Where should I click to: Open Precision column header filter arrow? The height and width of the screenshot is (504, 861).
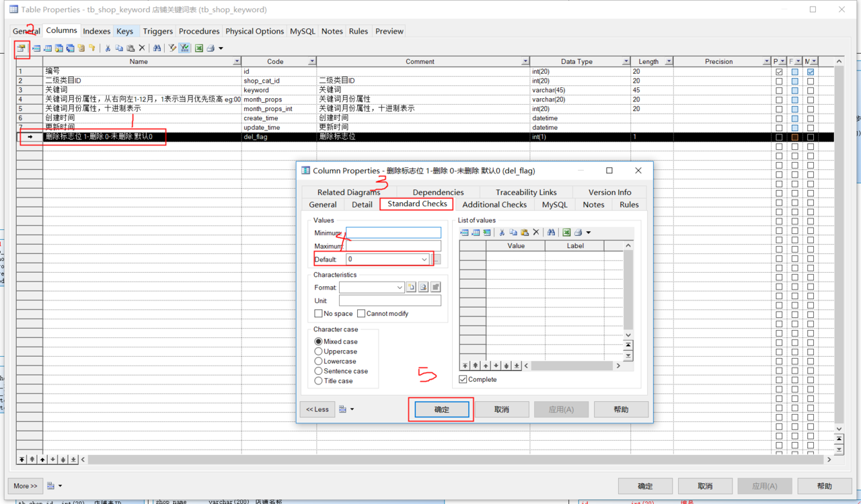(766, 62)
